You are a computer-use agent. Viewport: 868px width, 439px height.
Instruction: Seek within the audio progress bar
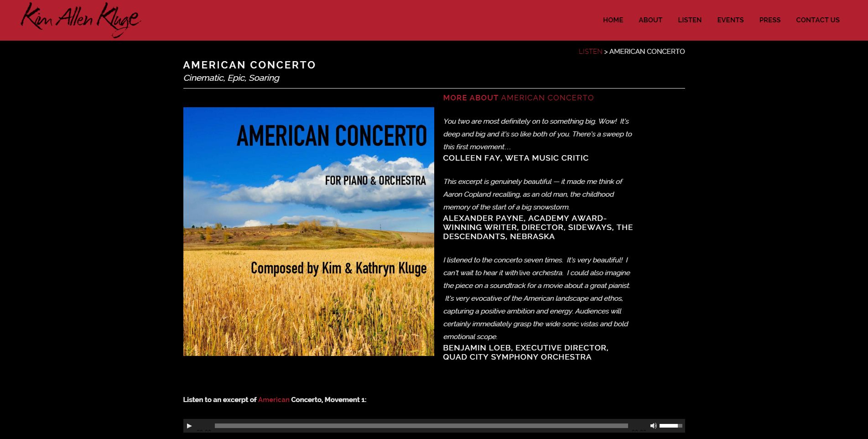421,426
